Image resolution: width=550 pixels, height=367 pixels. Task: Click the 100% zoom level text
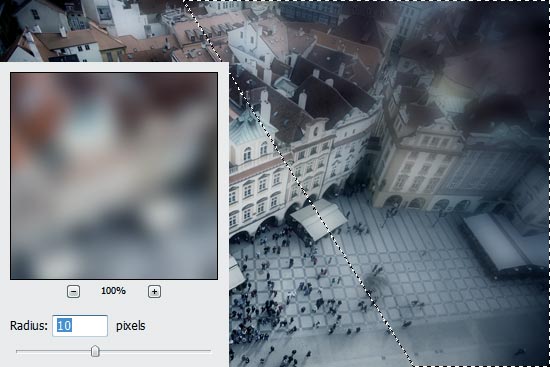click(113, 291)
